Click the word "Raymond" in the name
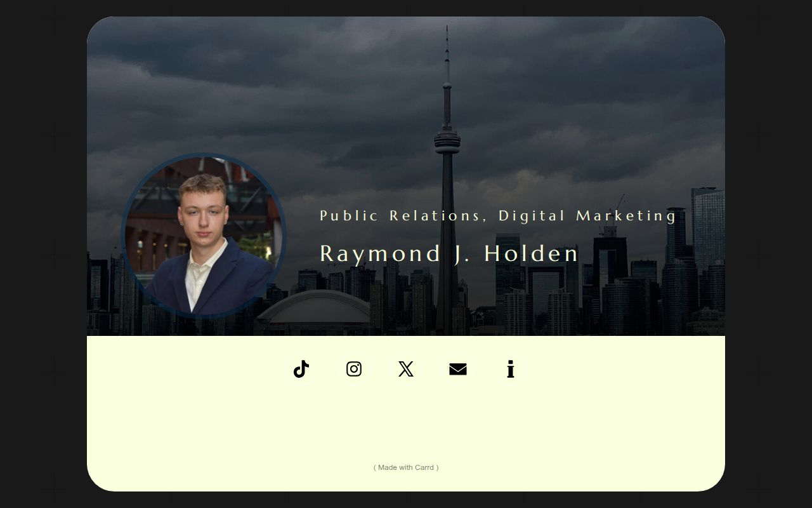812x508 pixels. (x=380, y=253)
